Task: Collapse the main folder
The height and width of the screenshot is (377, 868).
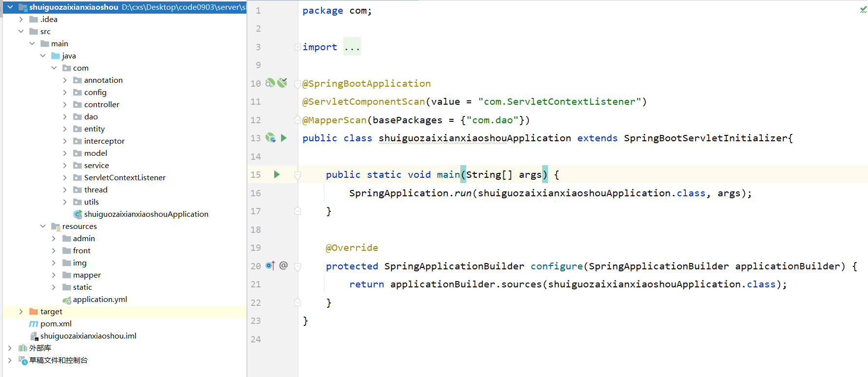Action: pyautogui.click(x=32, y=43)
